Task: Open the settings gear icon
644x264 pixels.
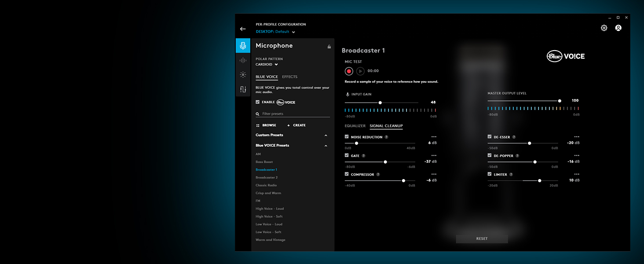Action: coord(604,28)
